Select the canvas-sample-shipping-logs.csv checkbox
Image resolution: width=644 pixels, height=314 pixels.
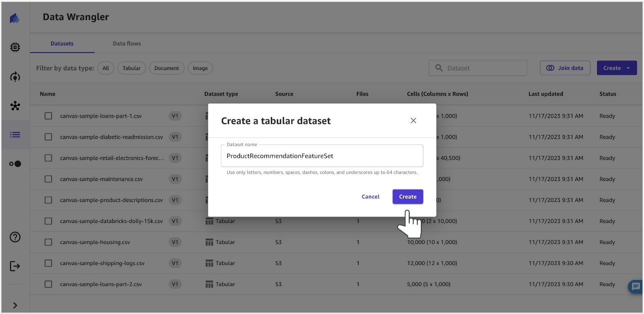point(48,263)
